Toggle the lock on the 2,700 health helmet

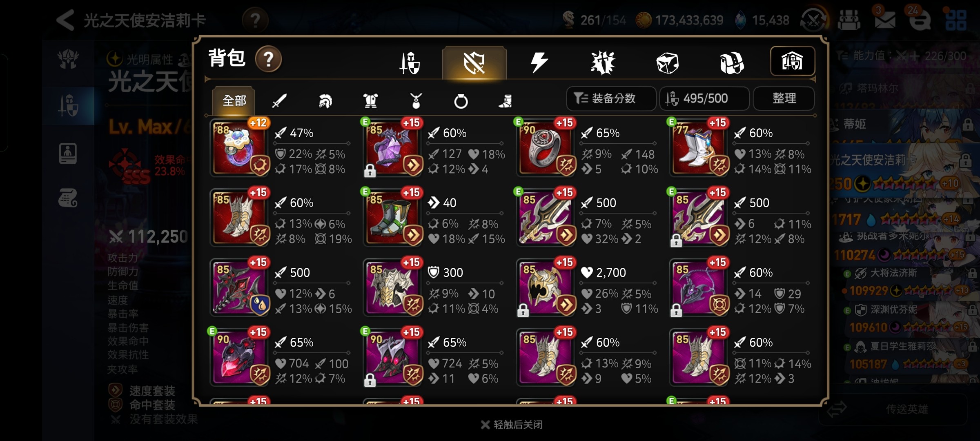[523, 310]
